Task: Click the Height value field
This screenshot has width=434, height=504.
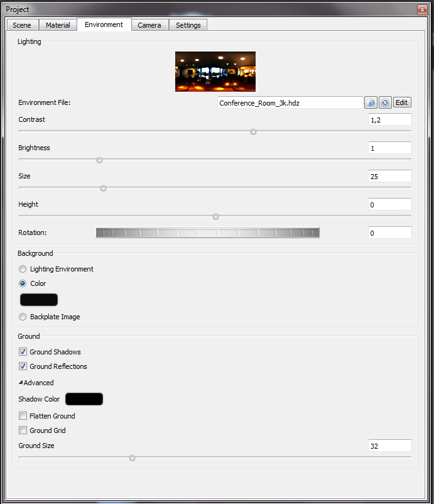Action: click(x=389, y=205)
